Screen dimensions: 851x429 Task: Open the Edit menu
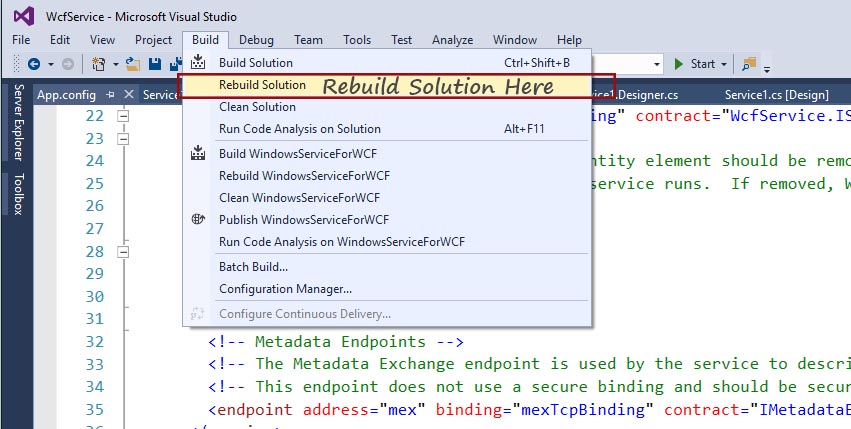[x=60, y=40]
